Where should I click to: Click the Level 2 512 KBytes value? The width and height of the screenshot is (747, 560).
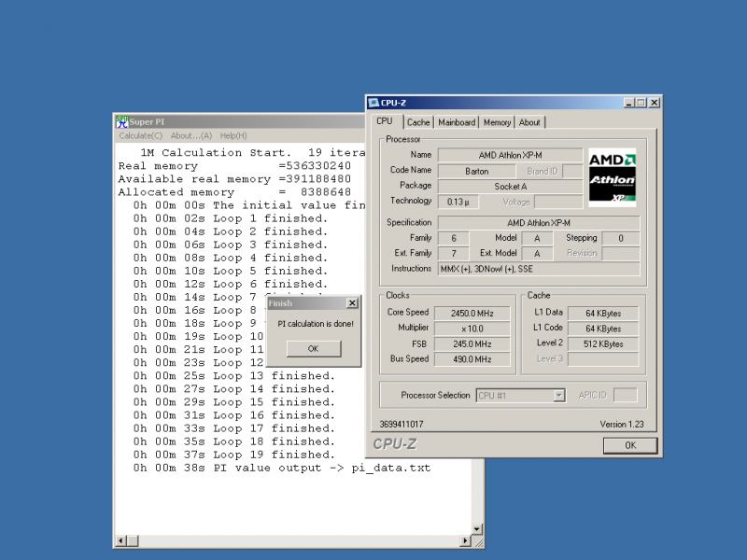click(603, 343)
